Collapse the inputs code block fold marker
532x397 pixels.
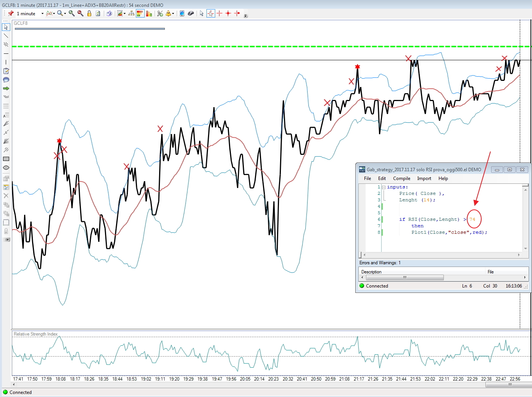click(383, 187)
